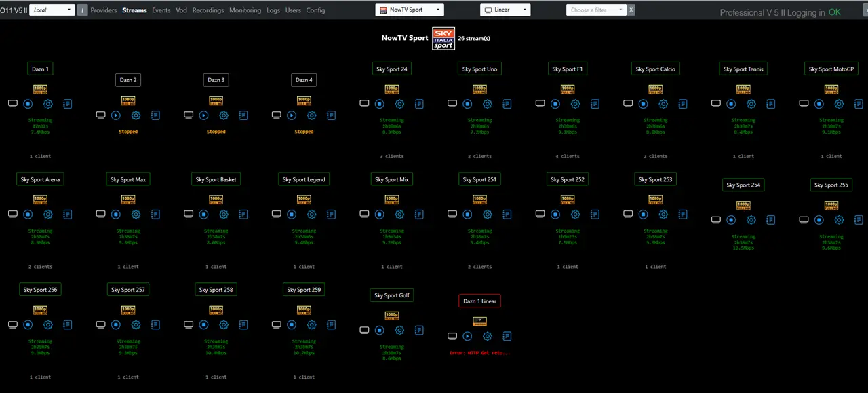Open the Config menu
The image size is (868, 393).
pyautogui.click(x=315, y=10)
